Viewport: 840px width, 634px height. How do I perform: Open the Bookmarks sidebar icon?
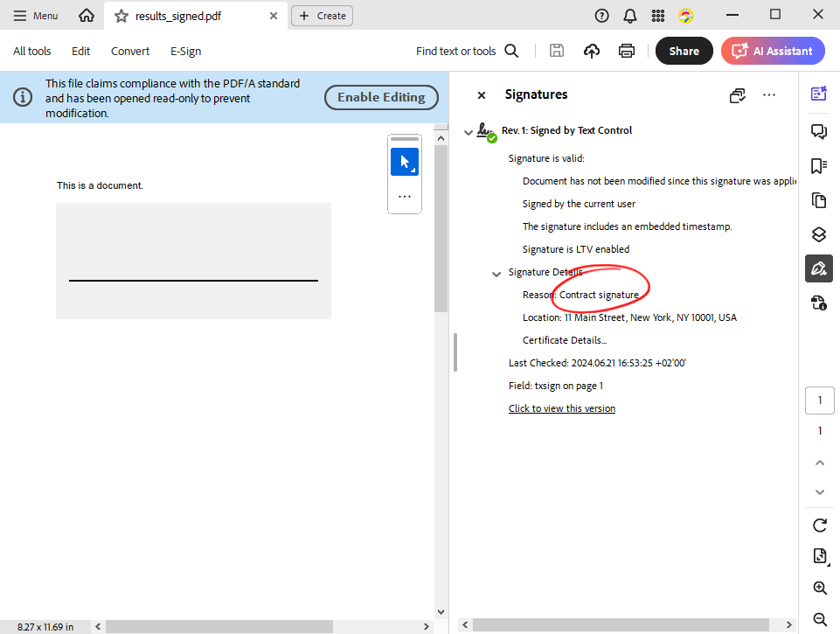tap(818, 165)
